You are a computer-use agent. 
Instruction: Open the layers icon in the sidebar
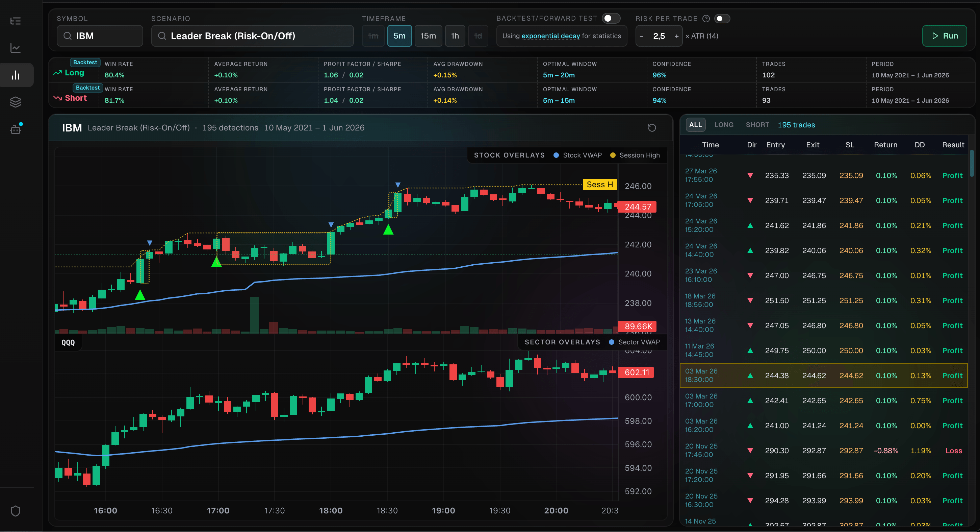pyautogui.click(x=16, y=102)
